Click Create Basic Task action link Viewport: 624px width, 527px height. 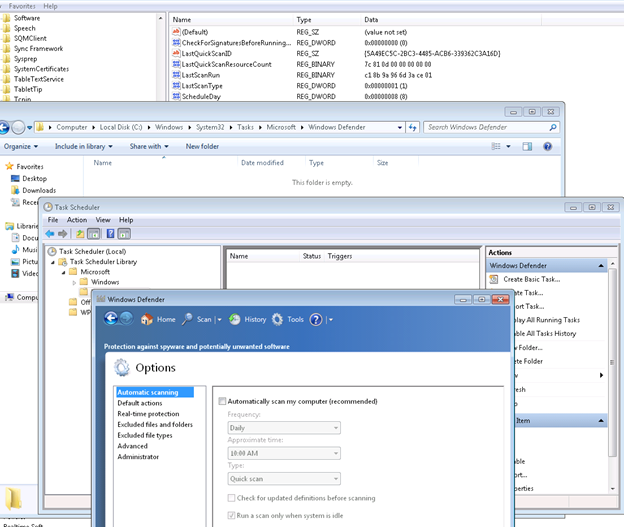click(531, 279)
